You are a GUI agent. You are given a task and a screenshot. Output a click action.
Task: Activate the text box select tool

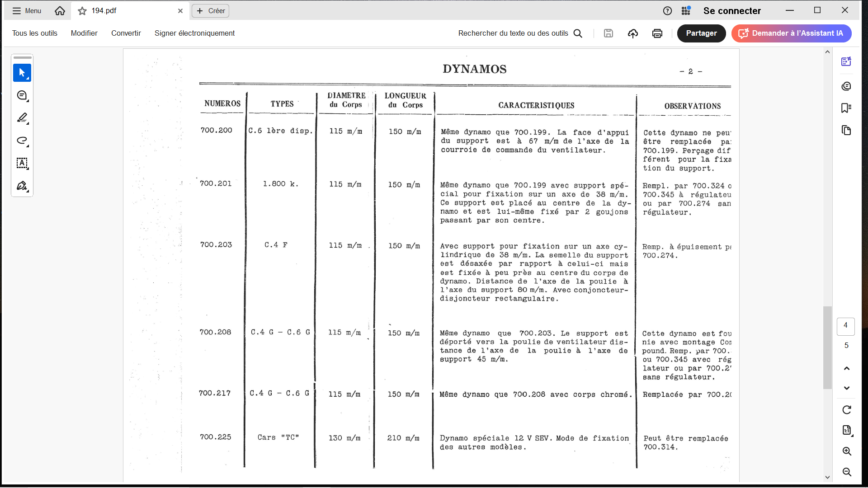(22, 163)
